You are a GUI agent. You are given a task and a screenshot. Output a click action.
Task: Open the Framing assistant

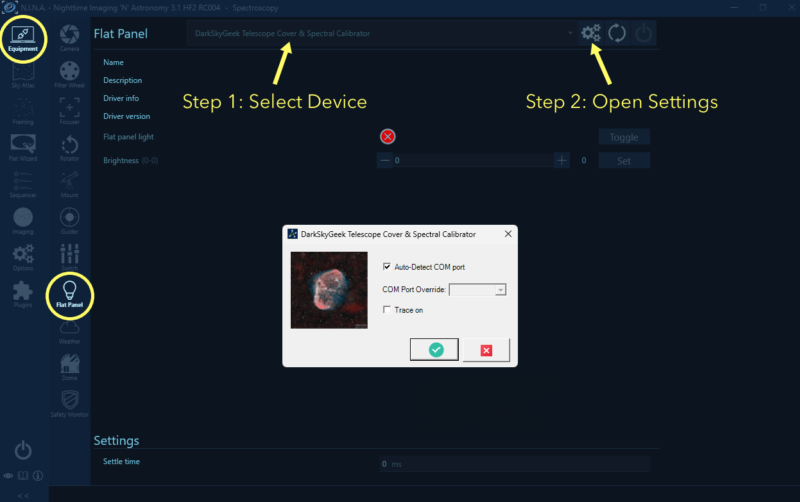point(23,112)
